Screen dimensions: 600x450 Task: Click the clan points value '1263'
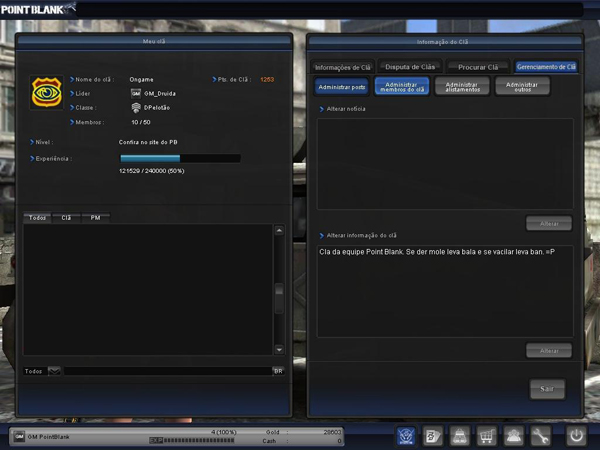[267, 80]
